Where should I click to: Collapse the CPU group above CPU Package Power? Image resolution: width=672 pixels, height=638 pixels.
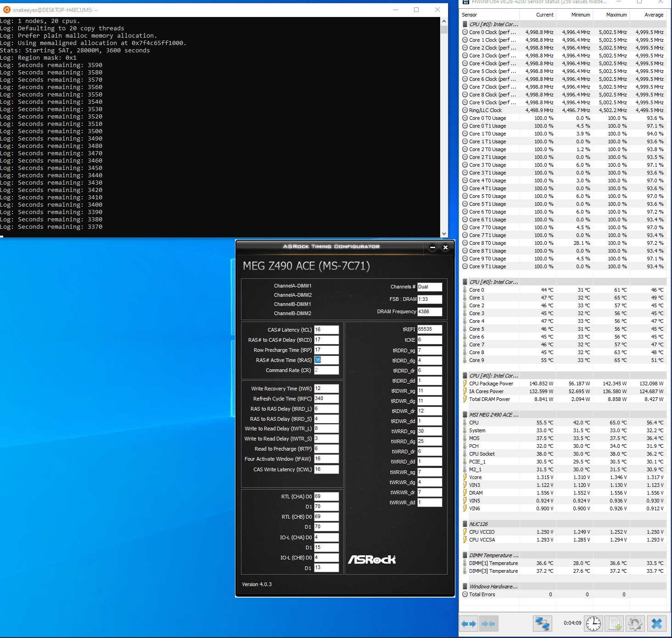[x=465, y=376]
